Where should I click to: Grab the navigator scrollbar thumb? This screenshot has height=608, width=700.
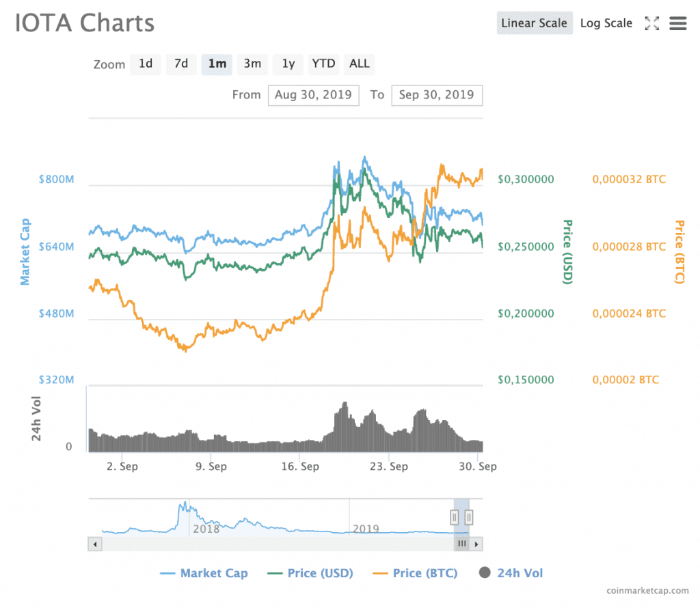pos(461,544)
